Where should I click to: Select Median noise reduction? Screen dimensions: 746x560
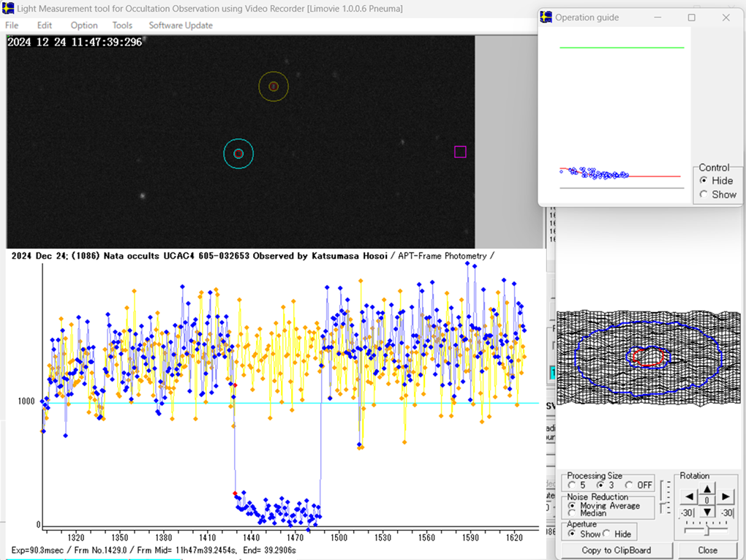coord(572,513)
